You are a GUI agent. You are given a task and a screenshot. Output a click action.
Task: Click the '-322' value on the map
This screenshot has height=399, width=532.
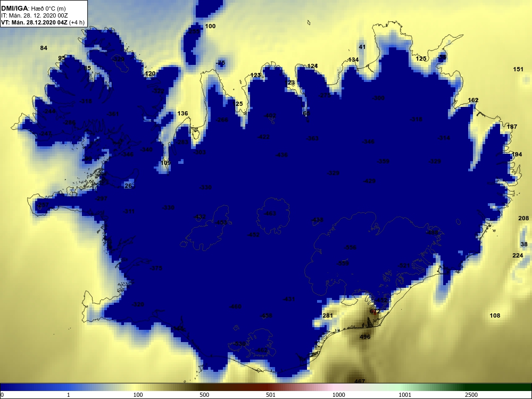tap(158, 91)
